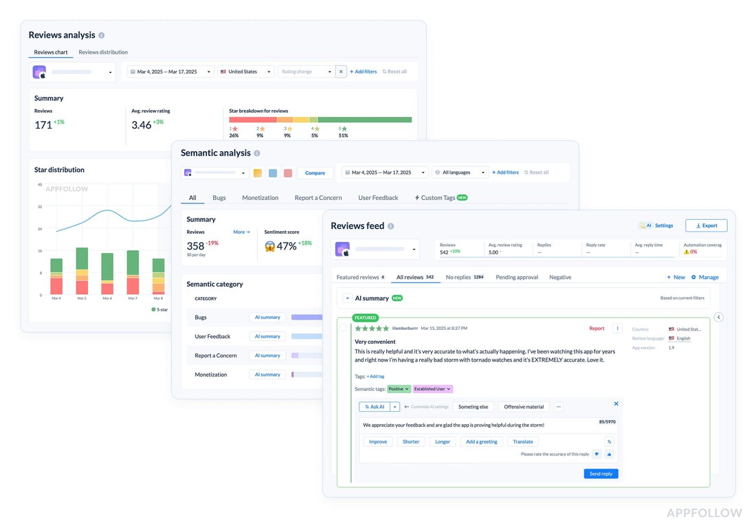Switch to the Reviews distribution tab
This screenshot has width=756, height=532.
(x=102, y=52)
